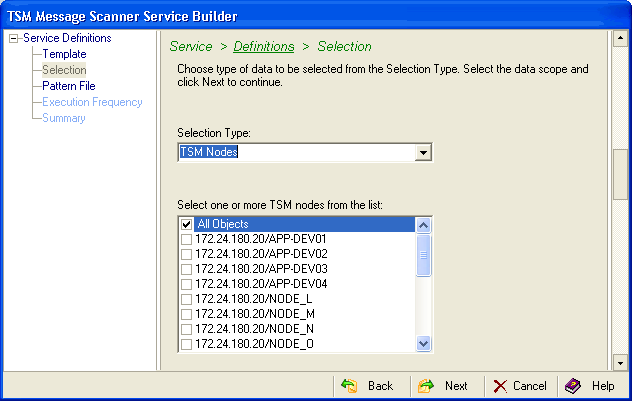Viewport: 632px width, 401px height.
Task: Click the Next folder arrow icon
Action: (x=426, y=386)
